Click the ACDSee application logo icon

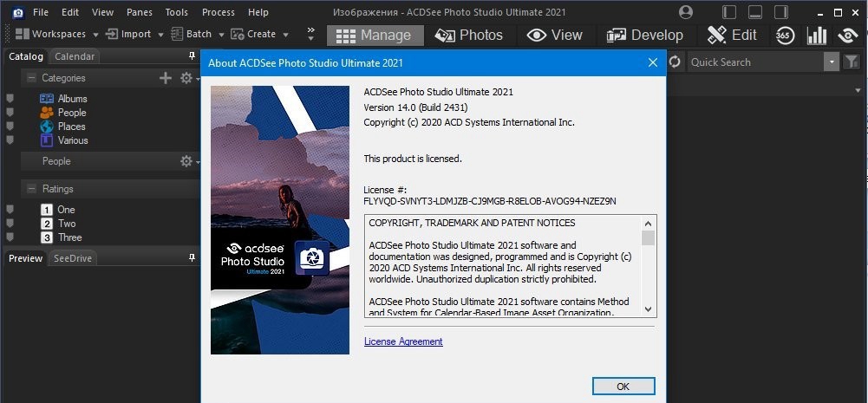point(18,12)
